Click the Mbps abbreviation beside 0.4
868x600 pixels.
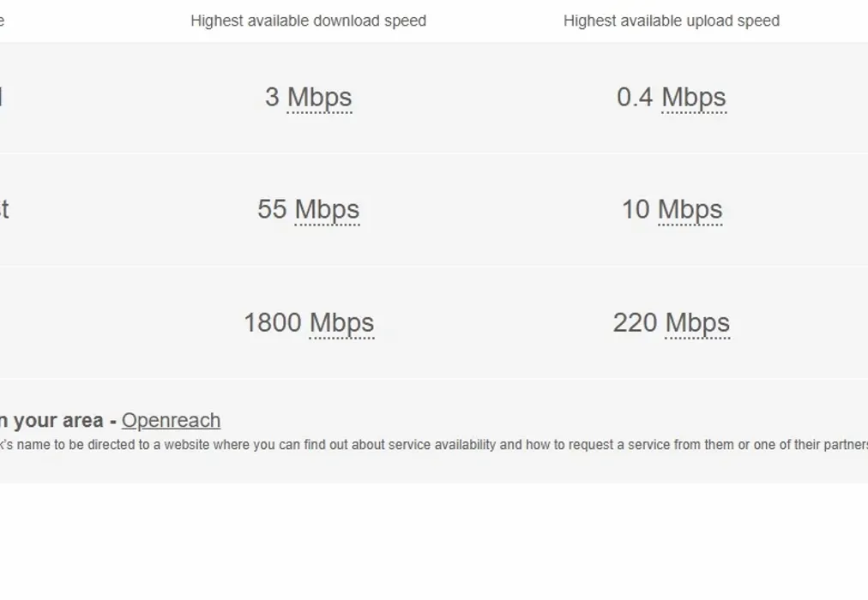click(x=694, y=98)
